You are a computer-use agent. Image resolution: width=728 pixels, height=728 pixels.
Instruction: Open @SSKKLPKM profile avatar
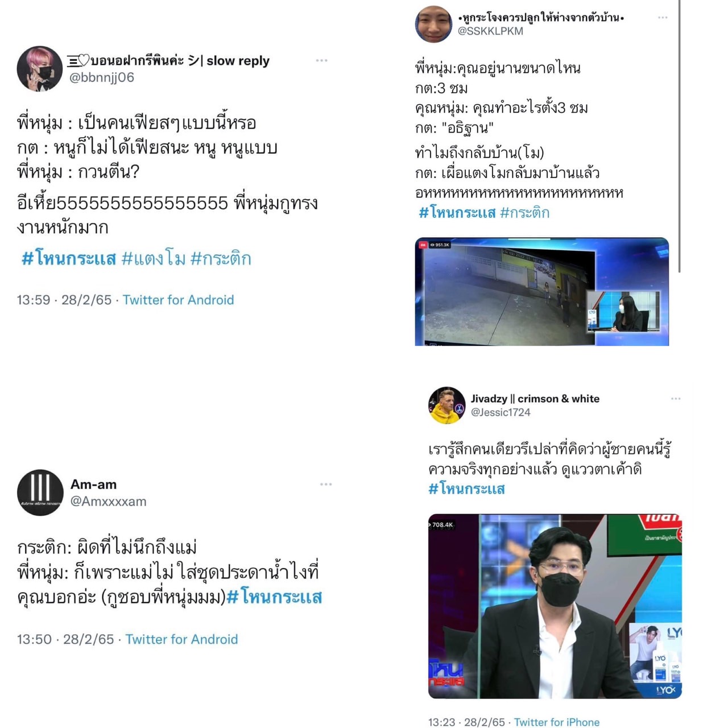pyautogui.click(x=433, y=24)
